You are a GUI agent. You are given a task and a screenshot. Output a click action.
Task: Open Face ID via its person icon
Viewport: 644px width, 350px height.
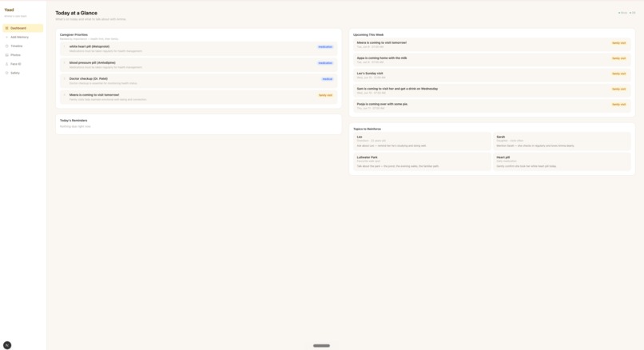6,64
